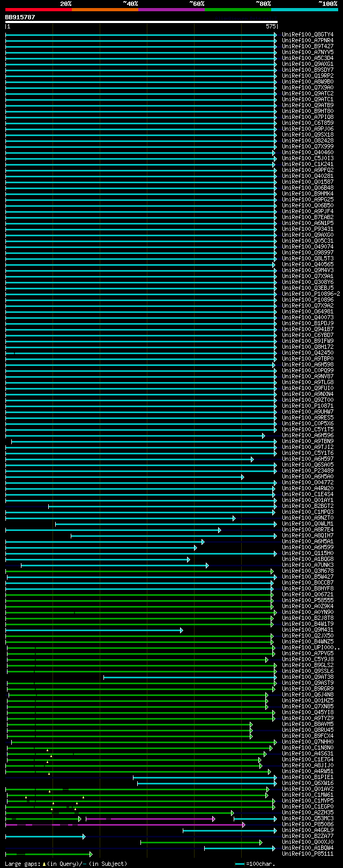Click the green ~80% identity legend segment
Image resolution: width=343 pixels, height=868 pixels.
tap(238, 9)
